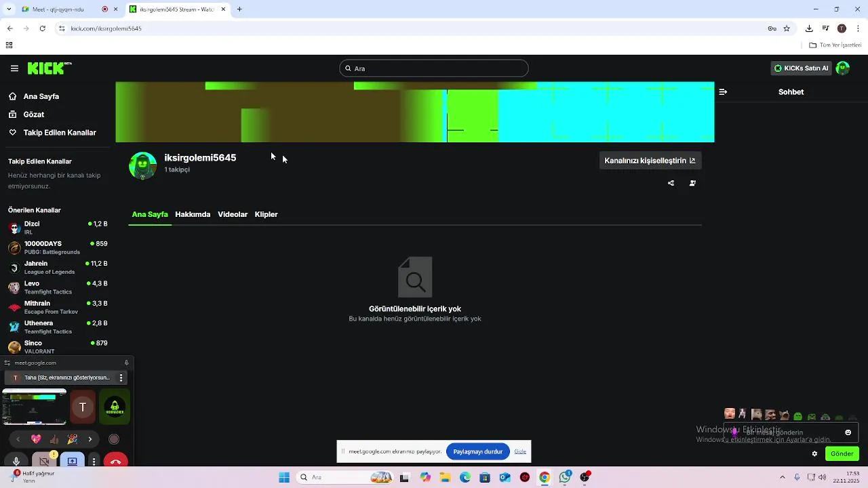
Task: Open the Windows Start menu
Action: (284, 477)
